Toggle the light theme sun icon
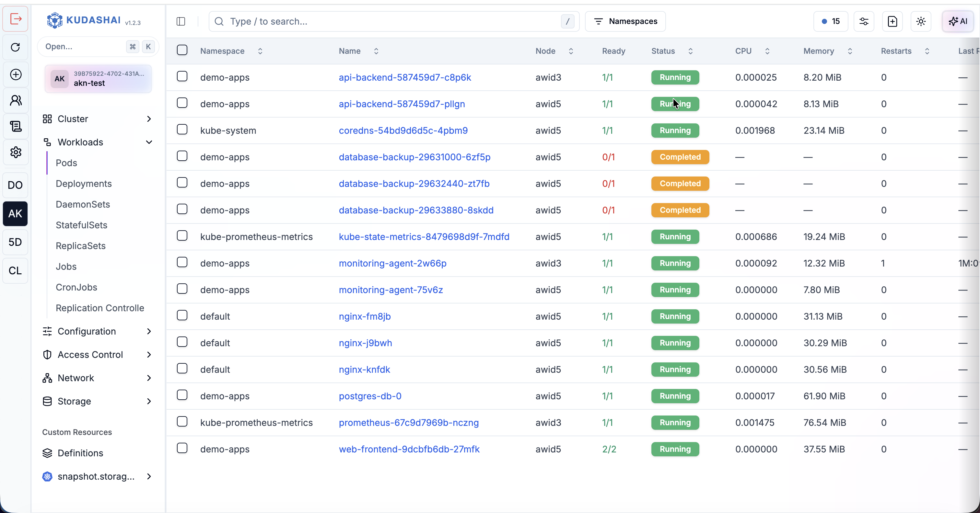Image resolution: width=980 pixels, height=513 pixels. coord(921,21)
